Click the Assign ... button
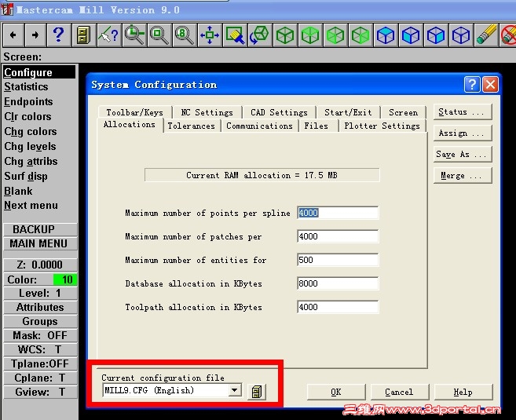This screenshot has width=516, height=420. coord(463,133)
